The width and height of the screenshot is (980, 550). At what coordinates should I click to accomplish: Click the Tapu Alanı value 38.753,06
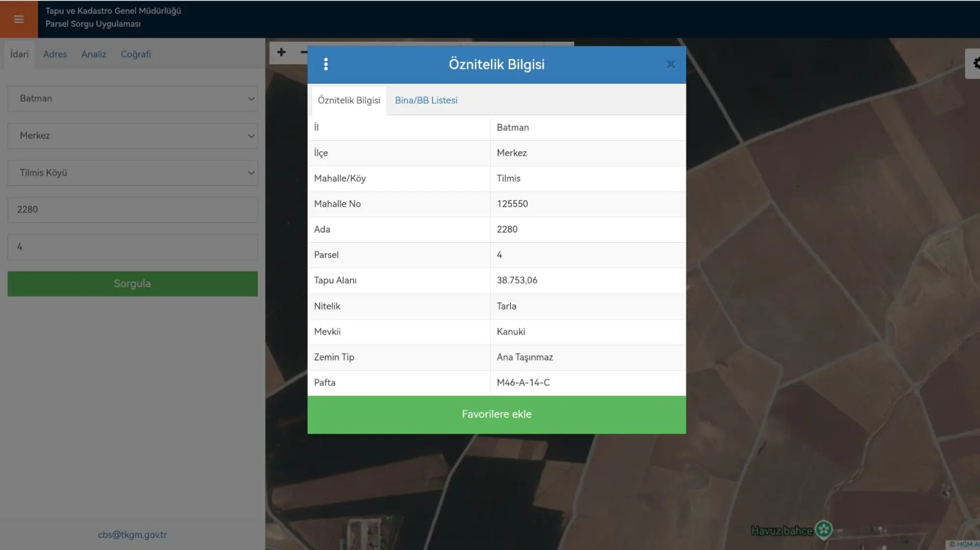click(x=517, y=280)
